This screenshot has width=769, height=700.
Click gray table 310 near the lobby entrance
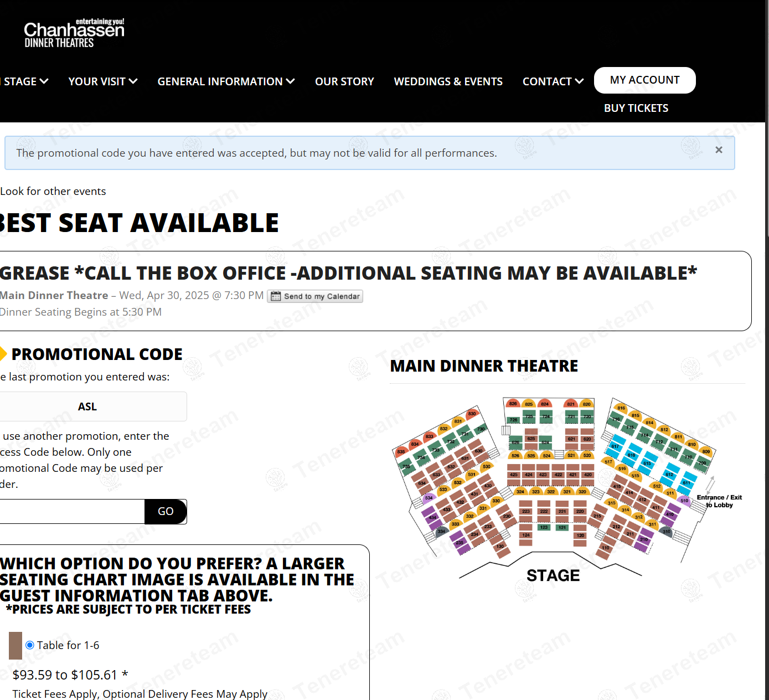[667, 532]
